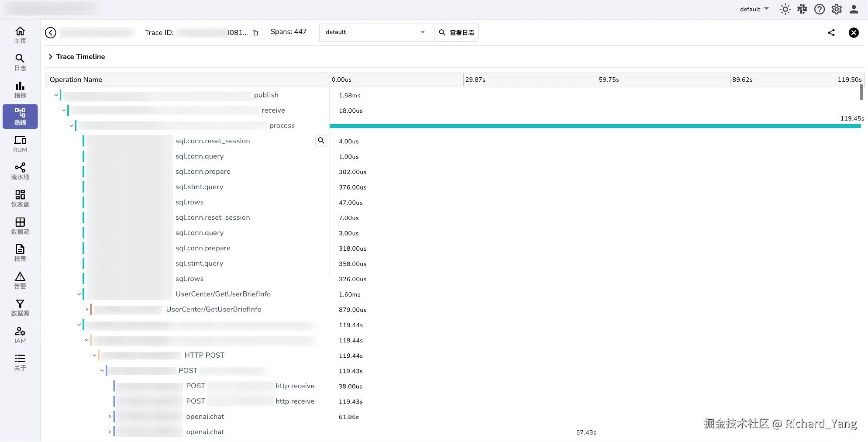Image resolution: width=868 pixels, height=442 pixels.
Task: Open the default stream selector dropdown
Action: tap(376, 33)
